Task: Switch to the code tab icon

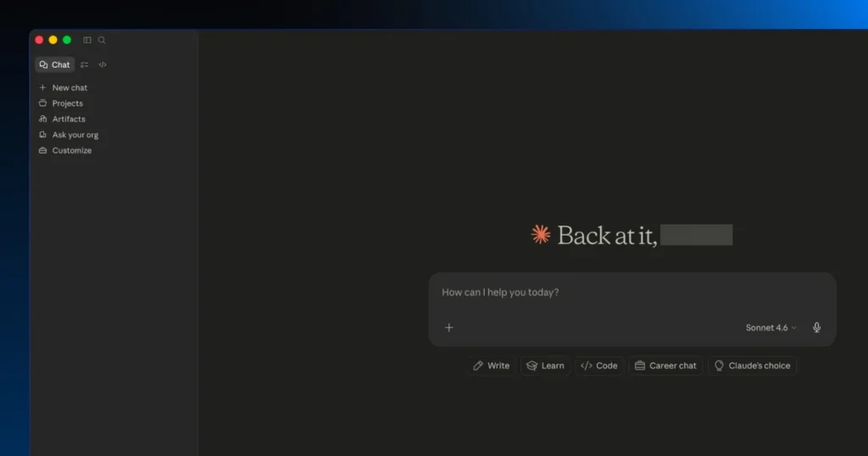Action: point(103,64)
